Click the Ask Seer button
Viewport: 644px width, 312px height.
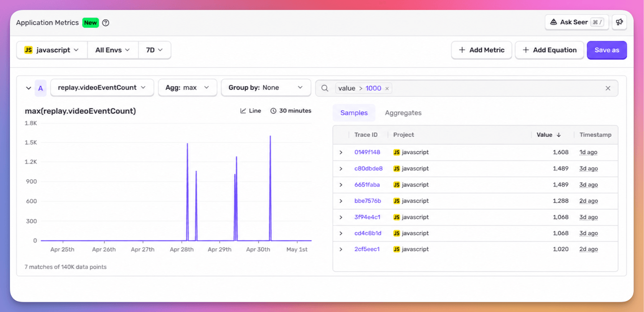click(x=577, y=22)
